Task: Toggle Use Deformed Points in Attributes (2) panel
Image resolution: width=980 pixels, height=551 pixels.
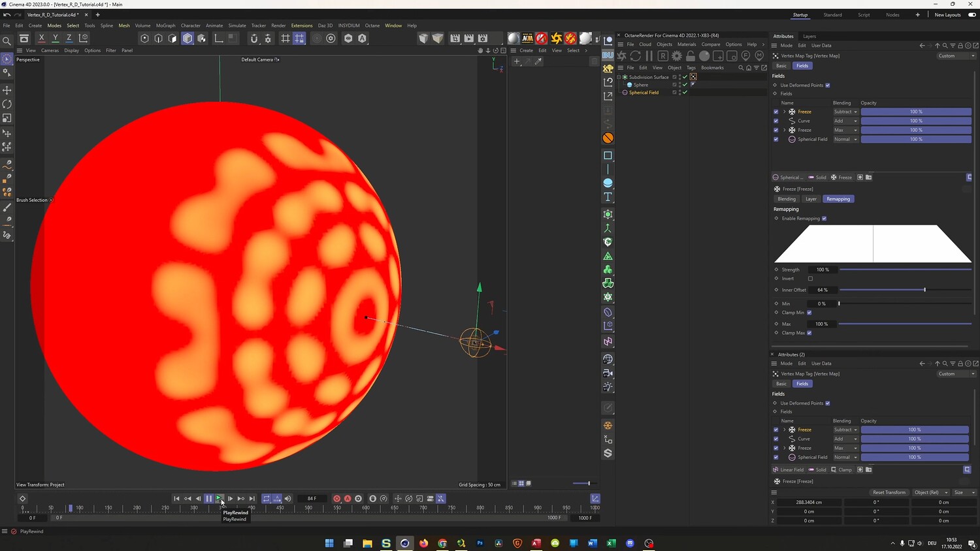Action: point(828,403)
